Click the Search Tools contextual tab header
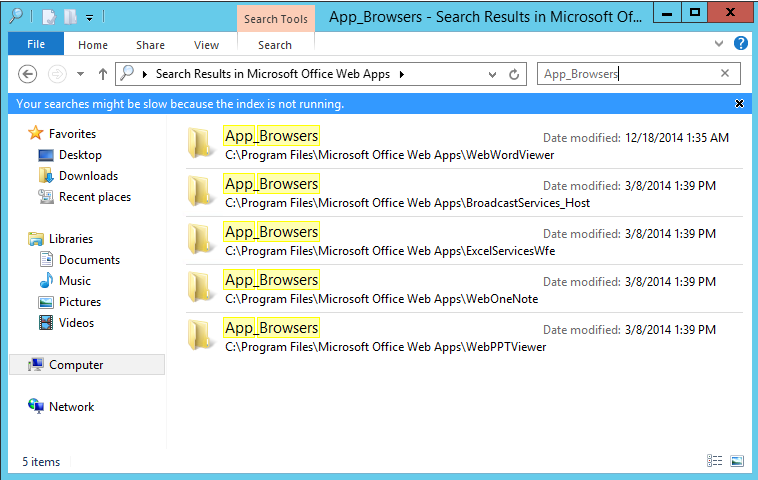The height and width of the screenshot is (480, 758). 276,19
